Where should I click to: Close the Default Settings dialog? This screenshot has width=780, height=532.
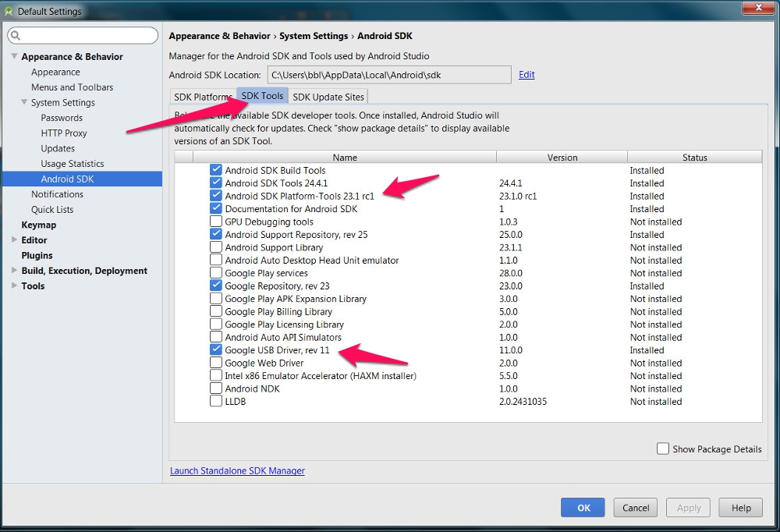(x=758, y=8)
